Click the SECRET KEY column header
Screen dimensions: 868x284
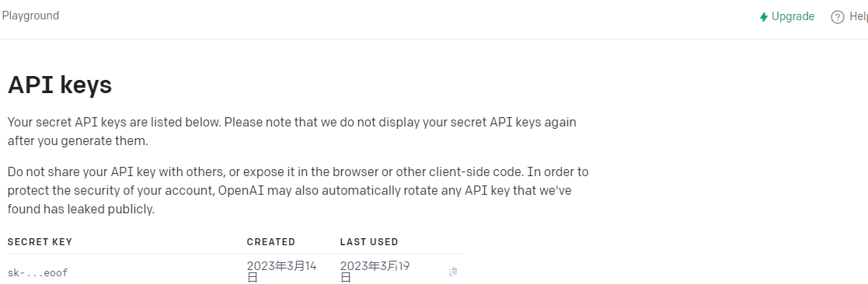(40, 242)
